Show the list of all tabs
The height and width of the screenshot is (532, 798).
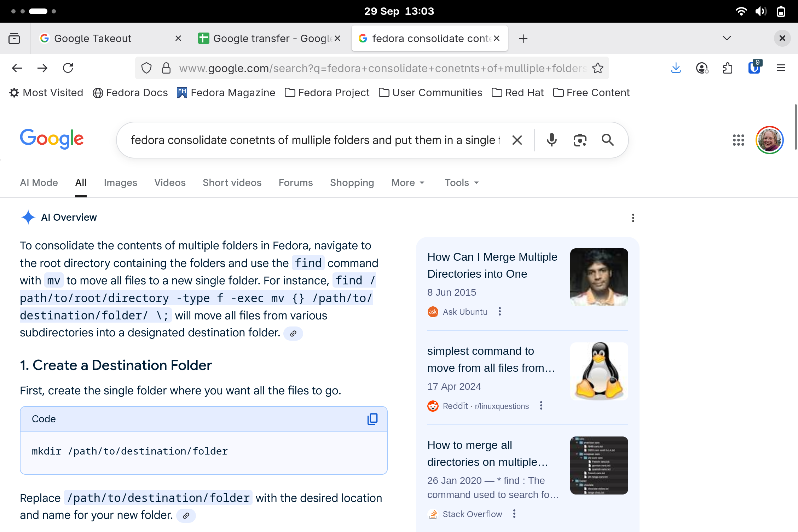(x=727, y=38)
